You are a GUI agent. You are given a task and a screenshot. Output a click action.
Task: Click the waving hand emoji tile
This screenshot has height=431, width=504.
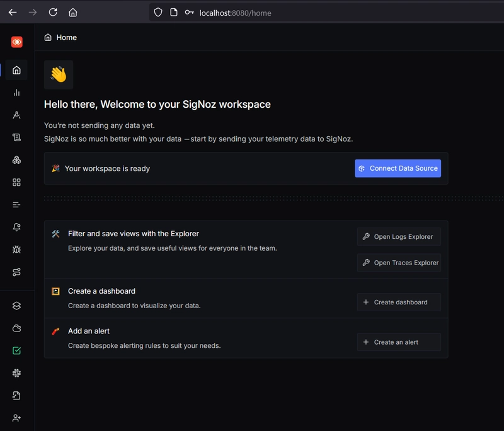point(59,74)
